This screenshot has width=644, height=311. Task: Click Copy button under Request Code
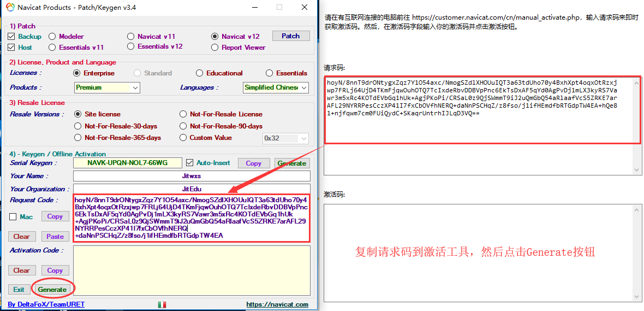(55, 216)
